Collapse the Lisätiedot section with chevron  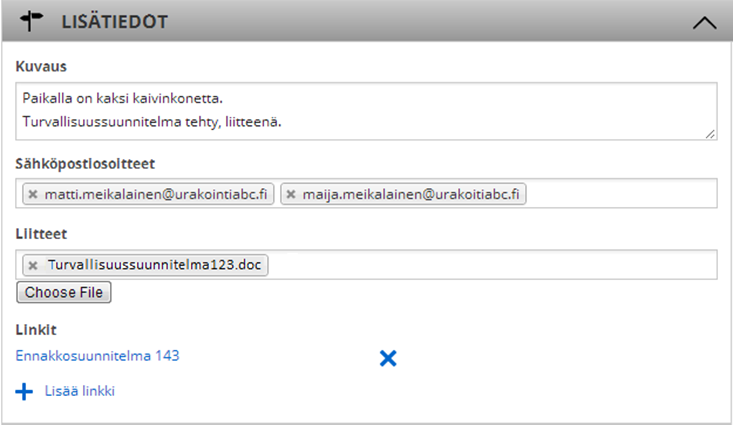click(704, 22)
